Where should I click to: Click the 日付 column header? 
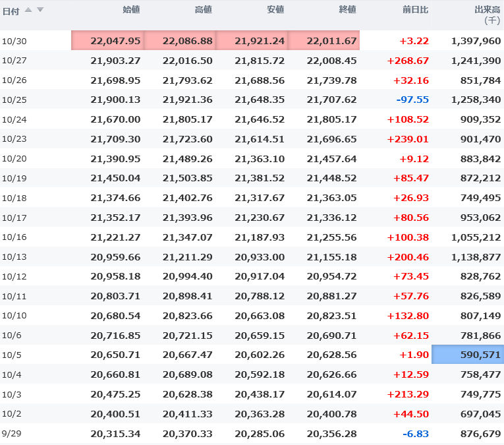pyautogui.click(x=10, y=10)
